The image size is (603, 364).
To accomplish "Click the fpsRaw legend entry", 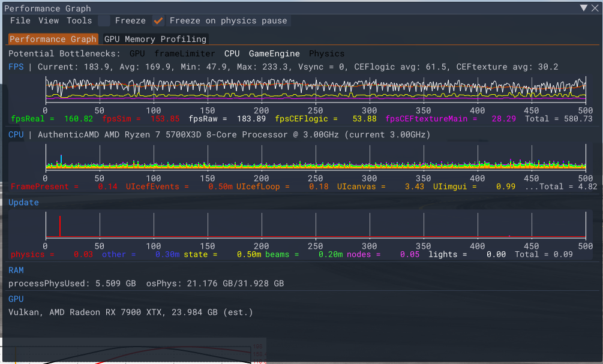I will tap(227, 119).
